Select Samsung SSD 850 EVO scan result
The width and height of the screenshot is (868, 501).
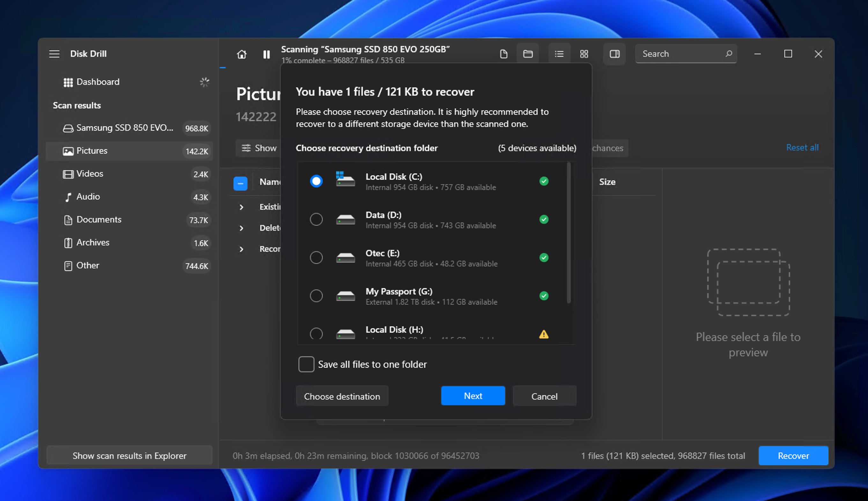(x=129, y=128)
